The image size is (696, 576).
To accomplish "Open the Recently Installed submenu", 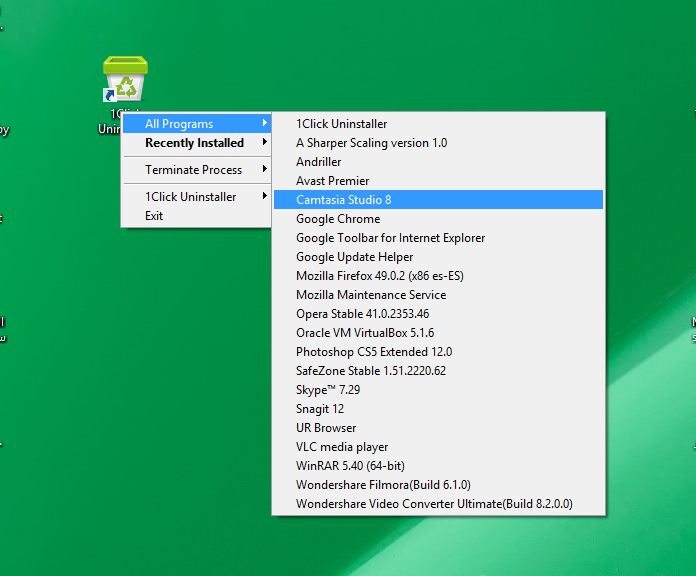I will [x=194, y=143].
